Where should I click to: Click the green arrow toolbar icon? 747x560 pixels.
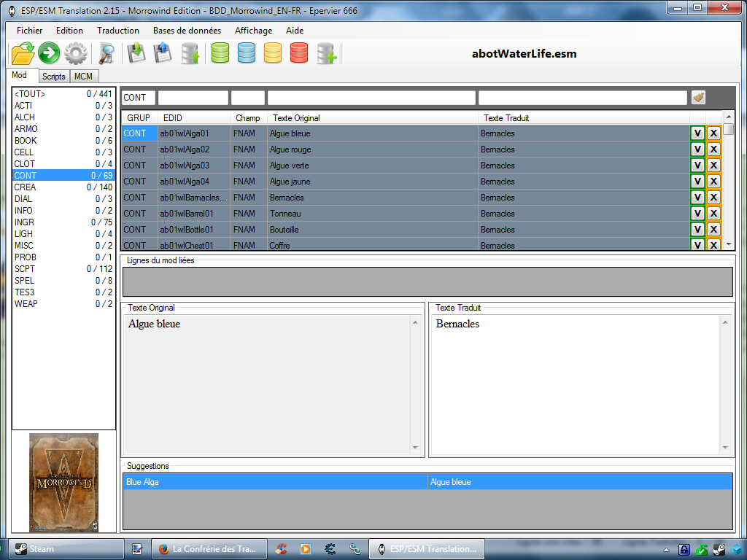tap(49, 52)
